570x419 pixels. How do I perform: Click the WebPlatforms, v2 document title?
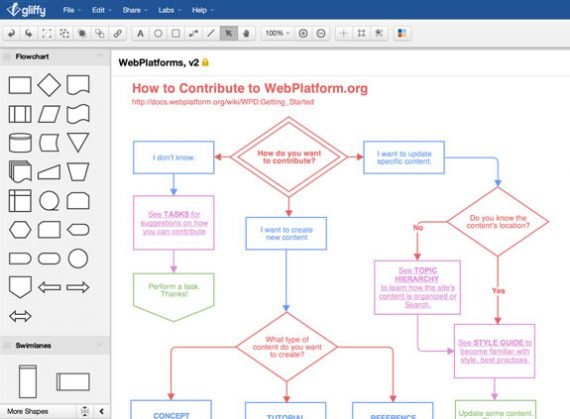click(x=158, y=63)
